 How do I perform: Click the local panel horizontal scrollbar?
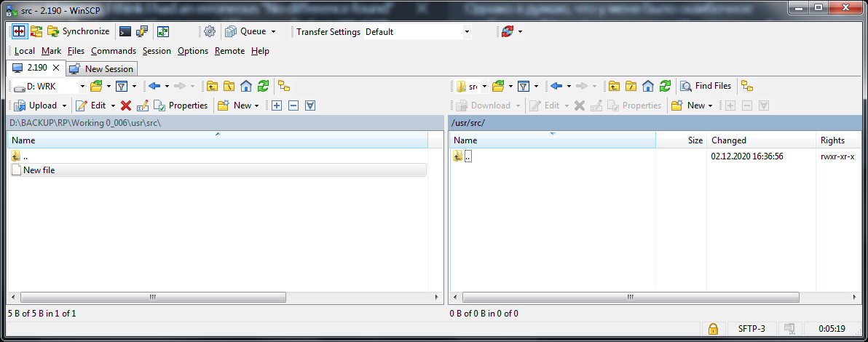tap(218, 298)
